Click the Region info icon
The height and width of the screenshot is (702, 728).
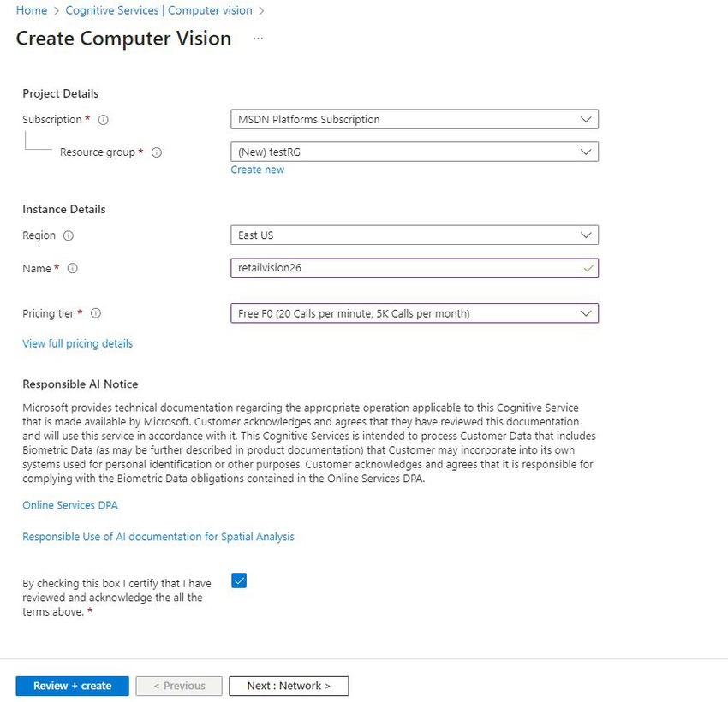point(69,235)
